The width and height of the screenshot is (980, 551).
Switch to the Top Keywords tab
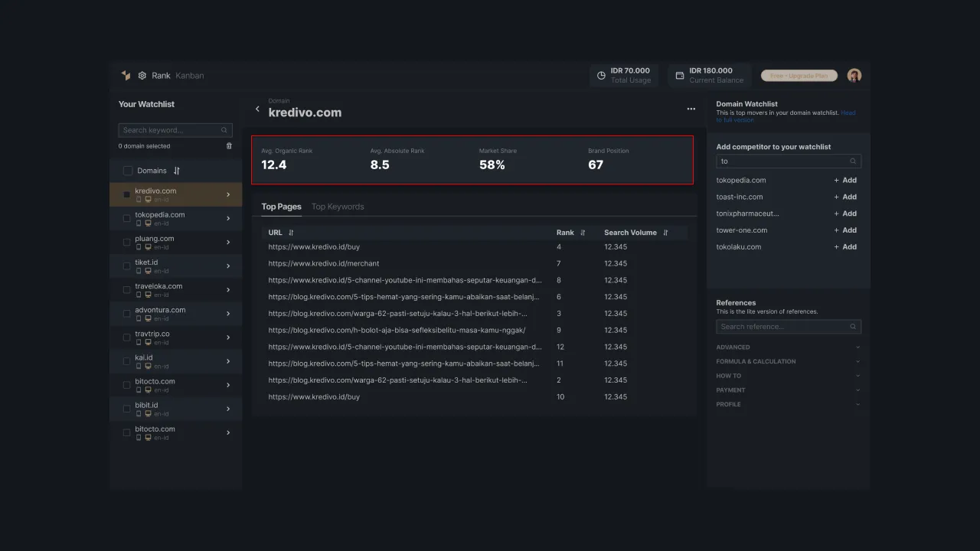338,207
